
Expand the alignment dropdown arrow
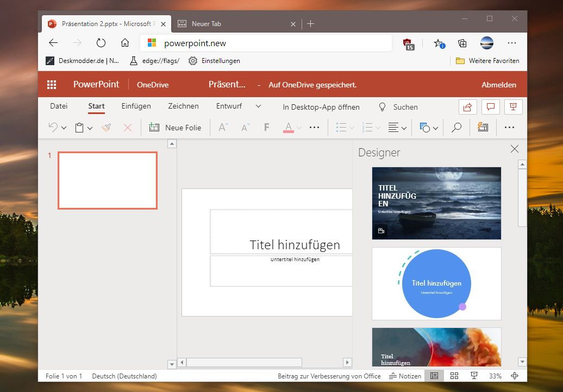coord(404,128)
